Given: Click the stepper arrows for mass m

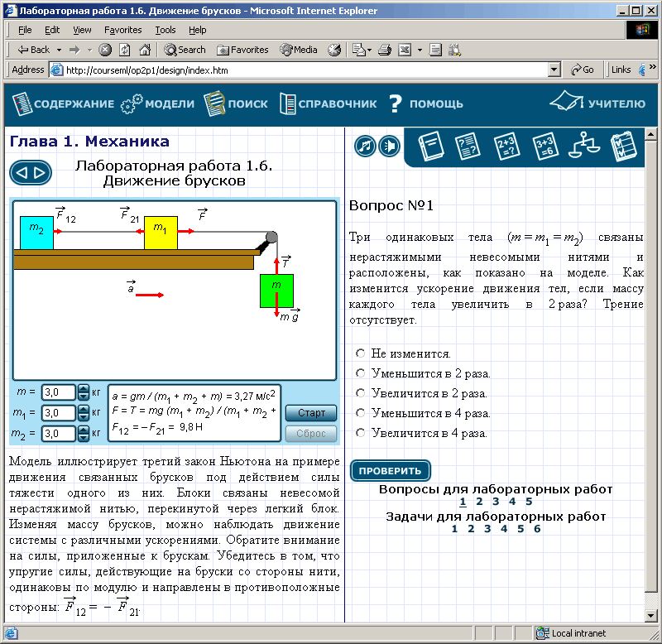Looking at the screenshot, I should click(83, 392).
